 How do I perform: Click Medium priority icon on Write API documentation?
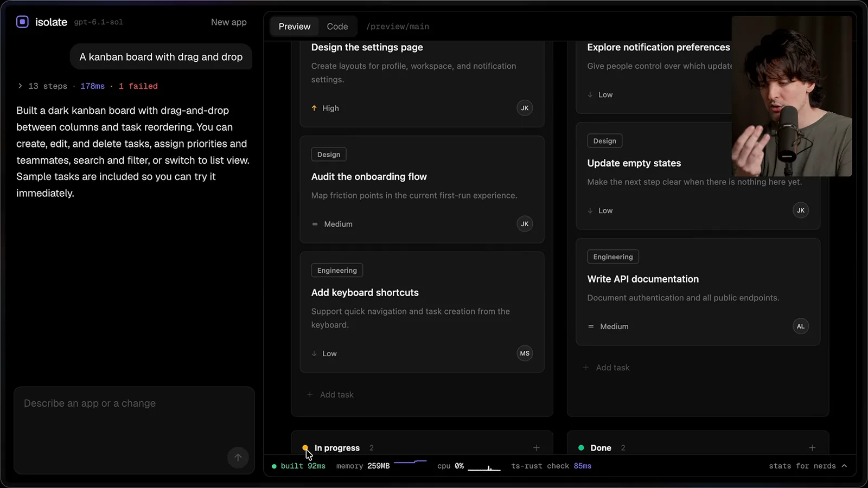(x=591, y=326)
